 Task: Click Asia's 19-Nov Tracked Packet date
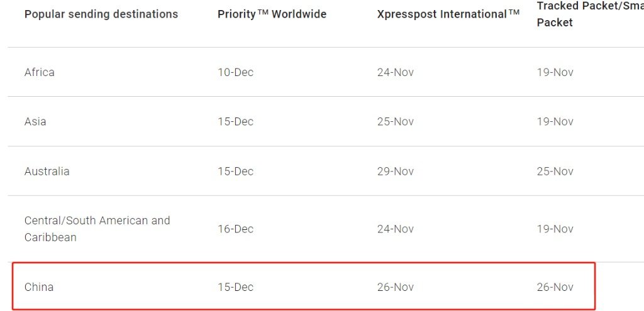[x=555, y=121]
